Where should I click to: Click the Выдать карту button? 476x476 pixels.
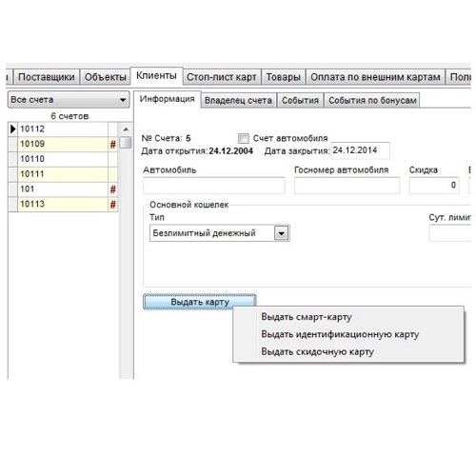(x=200, y=302)
